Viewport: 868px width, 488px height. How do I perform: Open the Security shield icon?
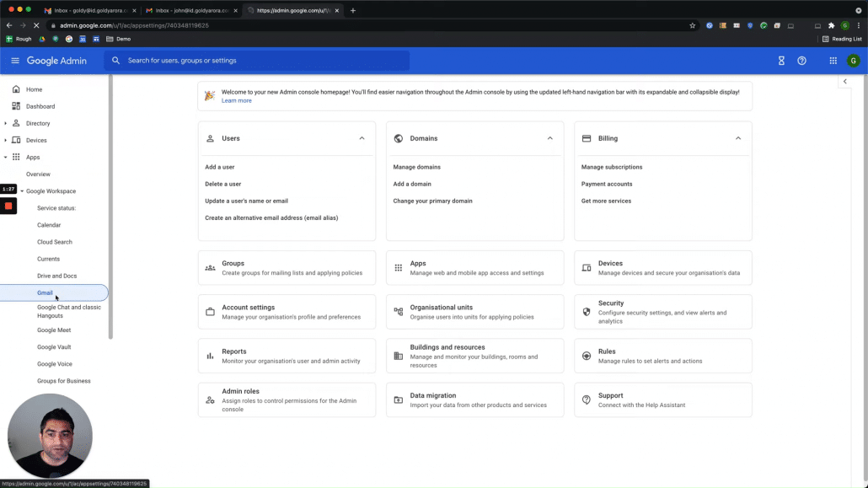coord(587,312)
